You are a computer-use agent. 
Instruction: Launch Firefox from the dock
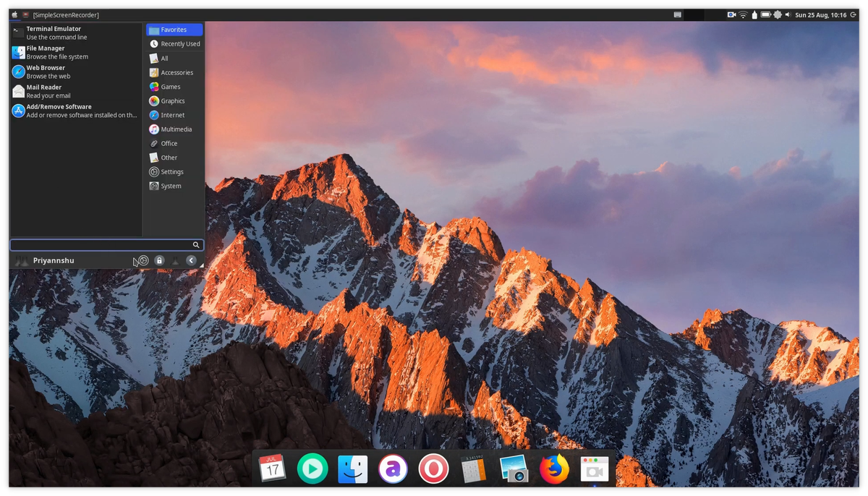(x=554, y=469)
